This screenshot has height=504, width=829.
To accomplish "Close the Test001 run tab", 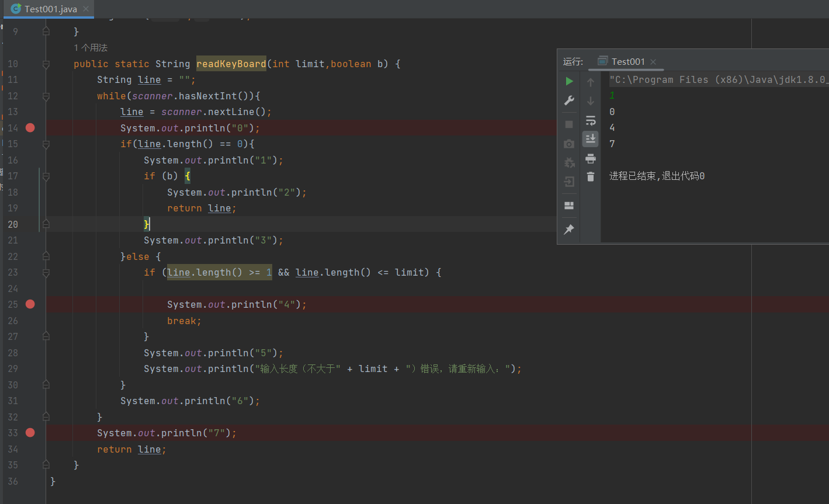I will (x=653, y=62).
